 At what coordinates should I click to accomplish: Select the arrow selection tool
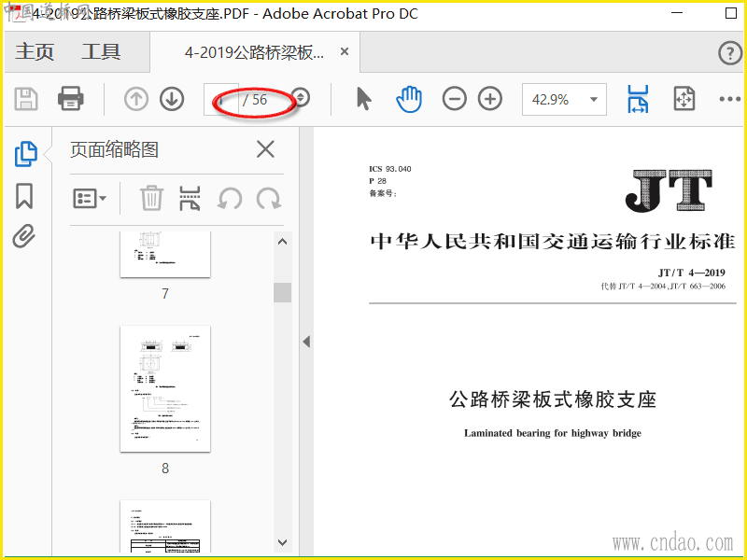(x=363, y=99)
